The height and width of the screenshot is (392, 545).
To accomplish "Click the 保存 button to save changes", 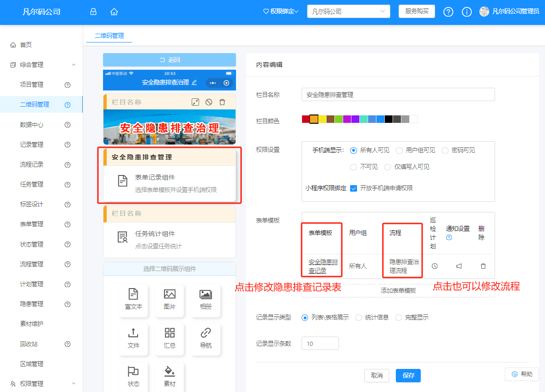I will tap(408, 375).
